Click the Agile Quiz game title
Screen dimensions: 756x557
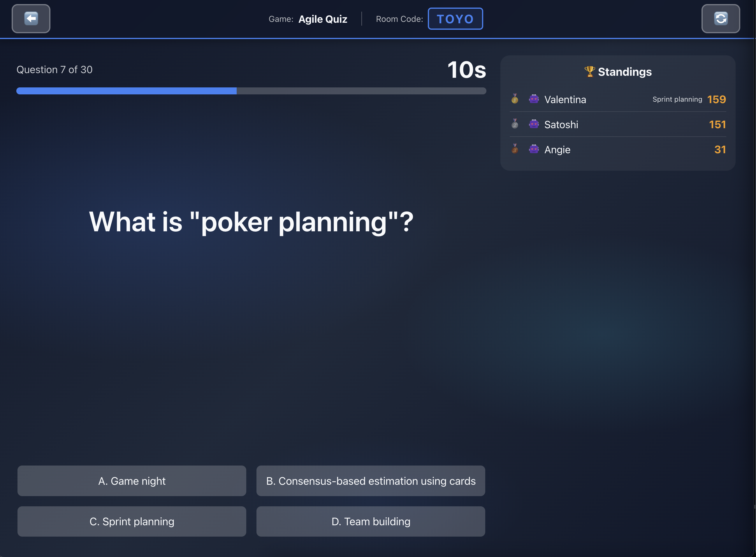(323, 19)
